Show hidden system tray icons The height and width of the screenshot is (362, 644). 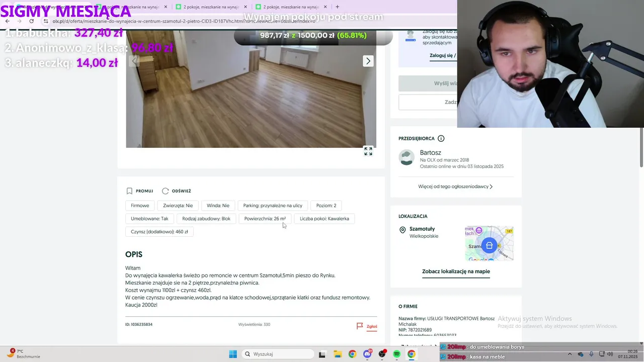click(571, 354)
